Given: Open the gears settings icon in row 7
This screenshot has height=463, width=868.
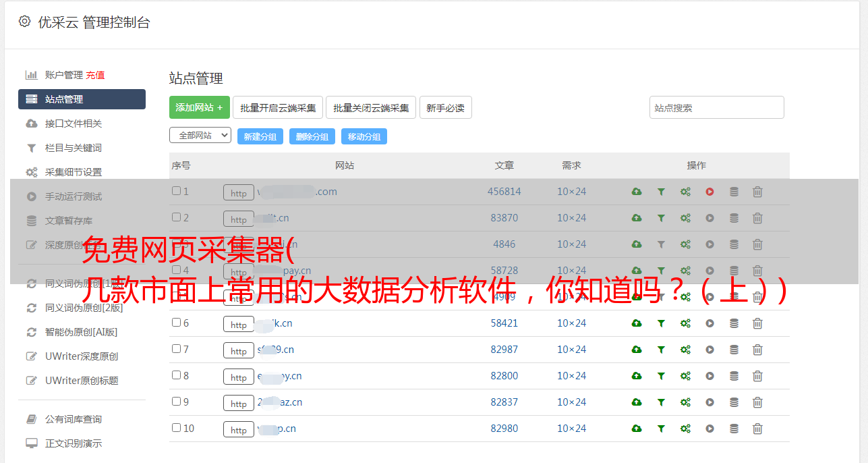Looking at the screenshot, I should point(685,350).
